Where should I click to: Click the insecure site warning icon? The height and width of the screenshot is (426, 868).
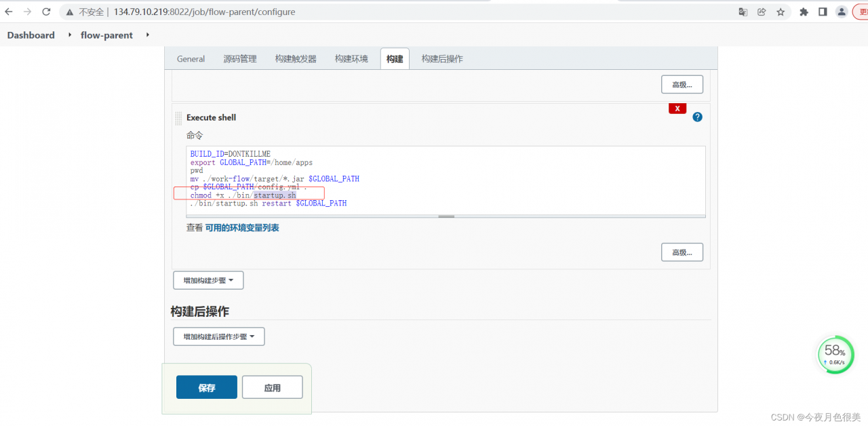[70, 12]
